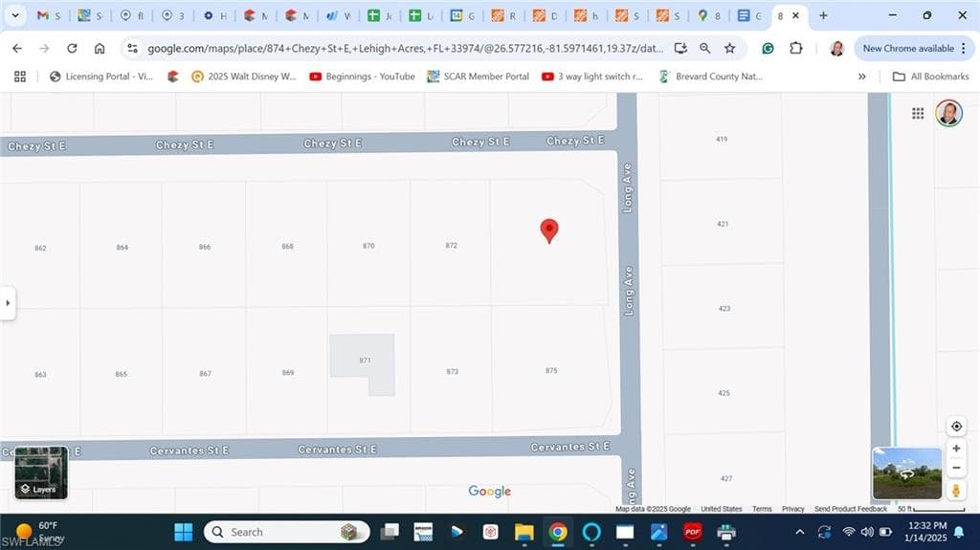Click the Windows taskbar Search box
980x550 pixels.
287,532
